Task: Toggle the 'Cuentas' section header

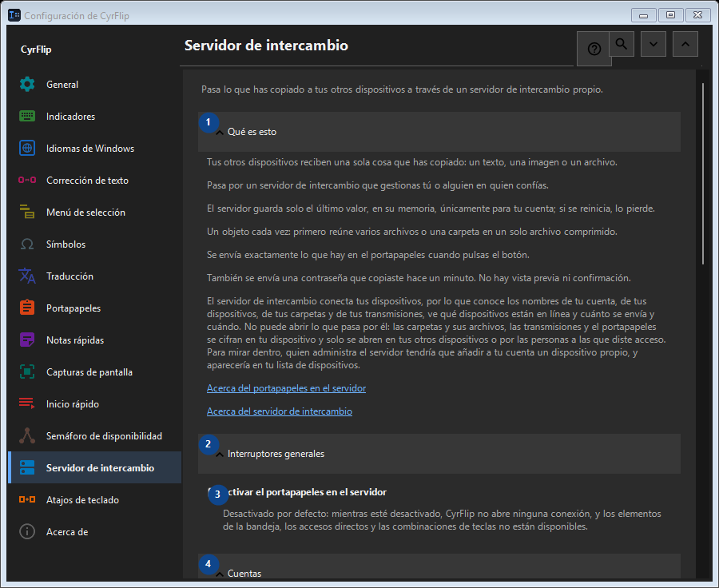Action: (439, 566)
